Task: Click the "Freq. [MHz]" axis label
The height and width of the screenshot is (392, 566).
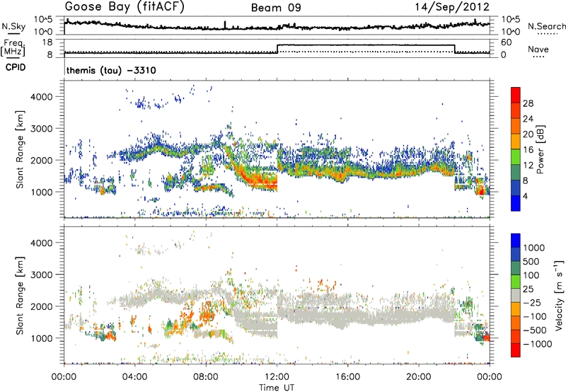Action: pyautogui.click(x=13, y=48)
